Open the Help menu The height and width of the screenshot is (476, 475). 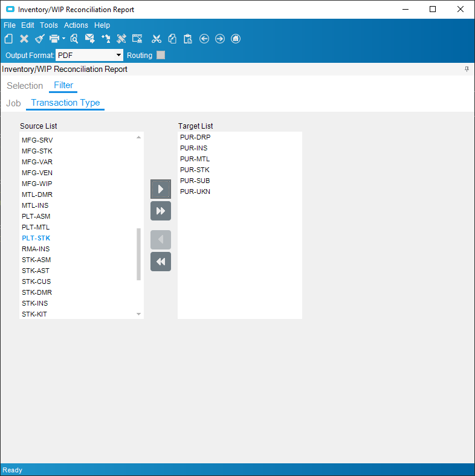102,25
